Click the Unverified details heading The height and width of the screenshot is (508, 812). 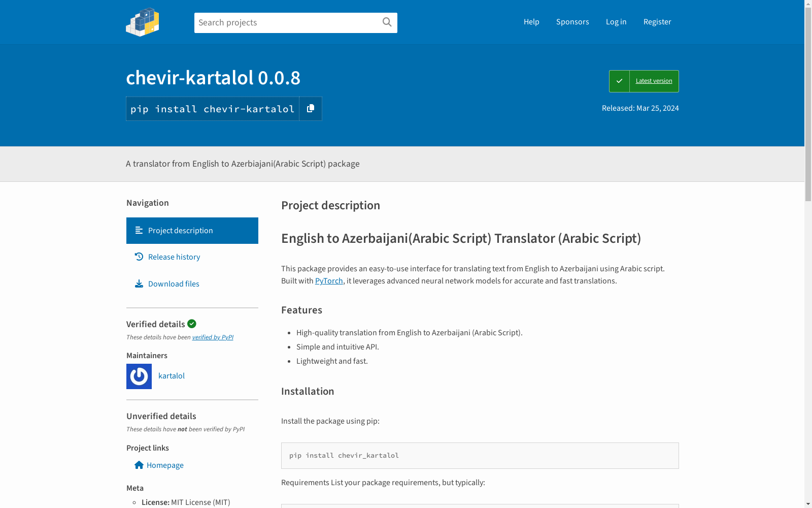(x=161, y=416)
